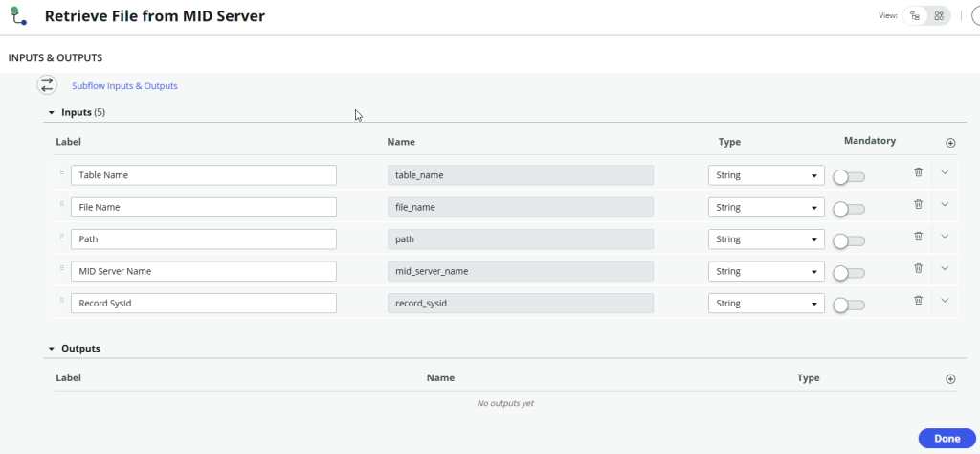The width and height of the screenshot is (980, 454).
Task: Click the add output plus icon
Action: [950, 379]
